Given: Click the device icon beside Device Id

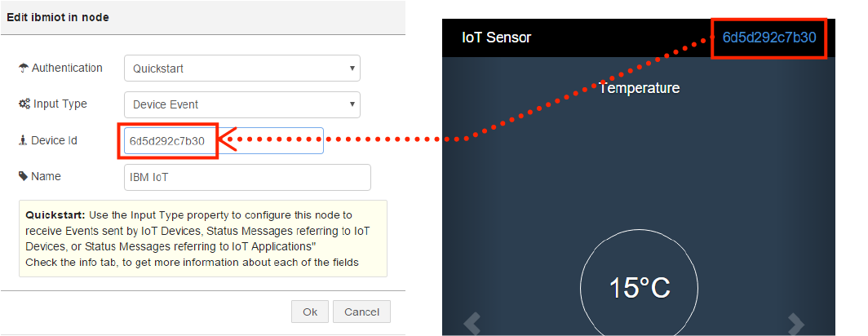Looking at the screenshot, I should (x=23, y=140).
